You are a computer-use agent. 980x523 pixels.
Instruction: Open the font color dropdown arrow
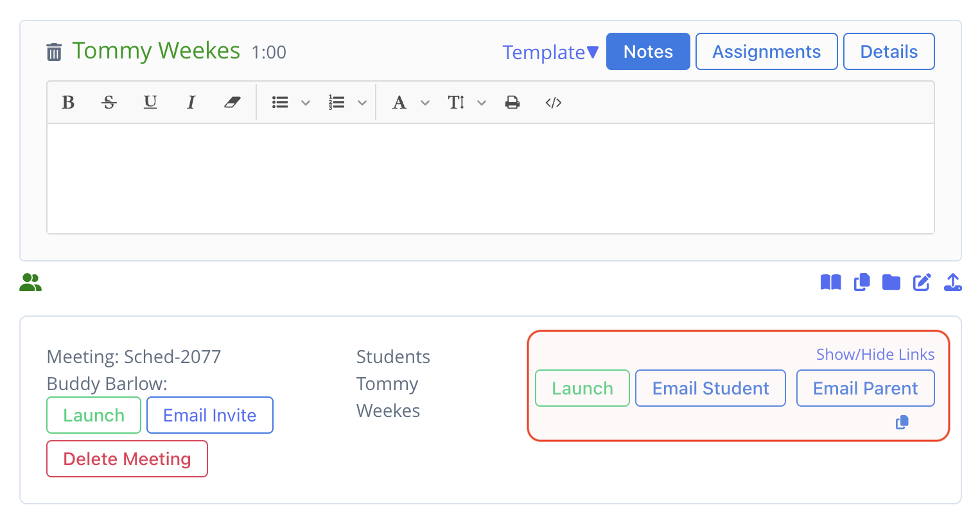pyautogui.click(x=424, y=102)
